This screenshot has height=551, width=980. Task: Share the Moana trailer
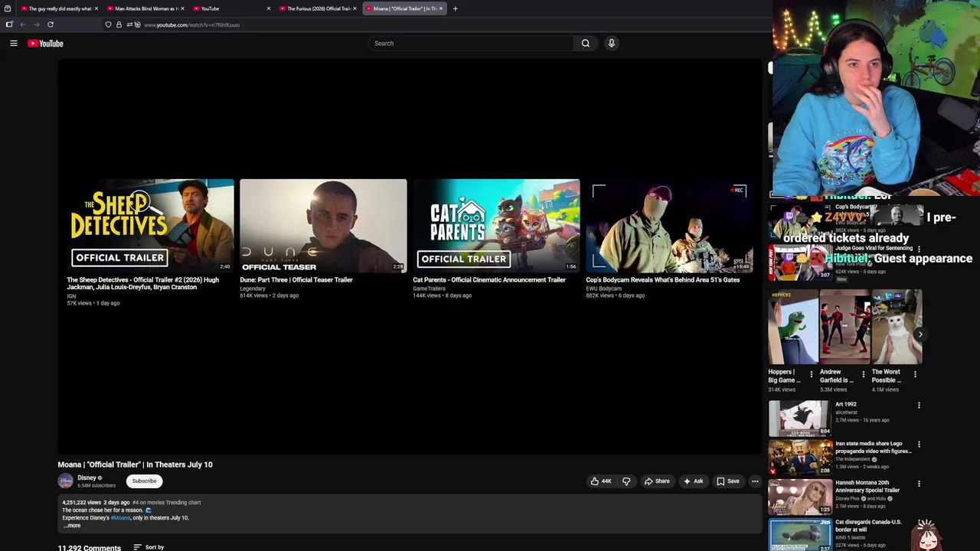point(657,481)
